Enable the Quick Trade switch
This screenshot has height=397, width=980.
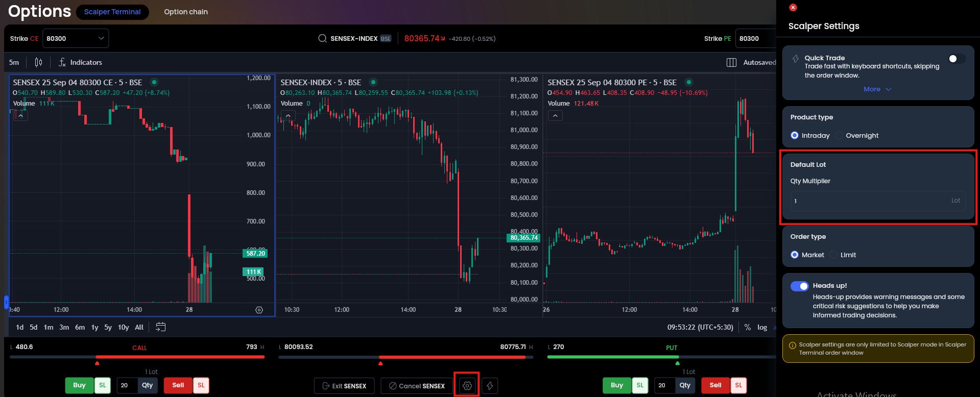957,59
